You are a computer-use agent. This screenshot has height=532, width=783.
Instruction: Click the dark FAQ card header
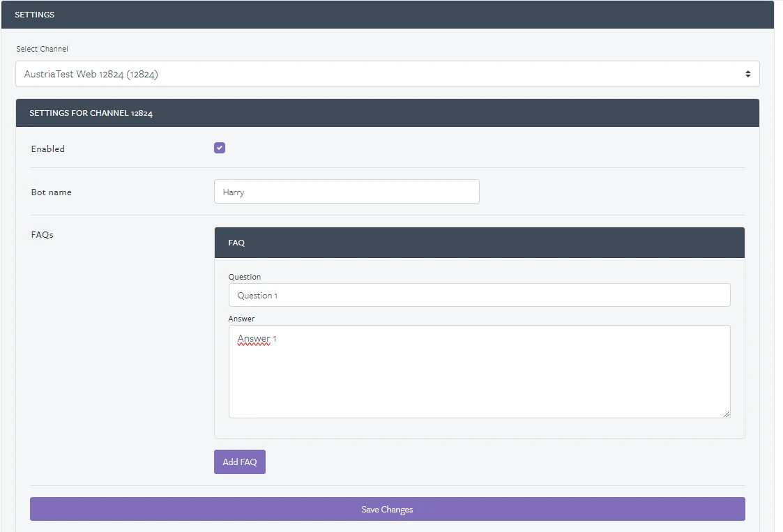pyautogui.click(x=479, y=243)
